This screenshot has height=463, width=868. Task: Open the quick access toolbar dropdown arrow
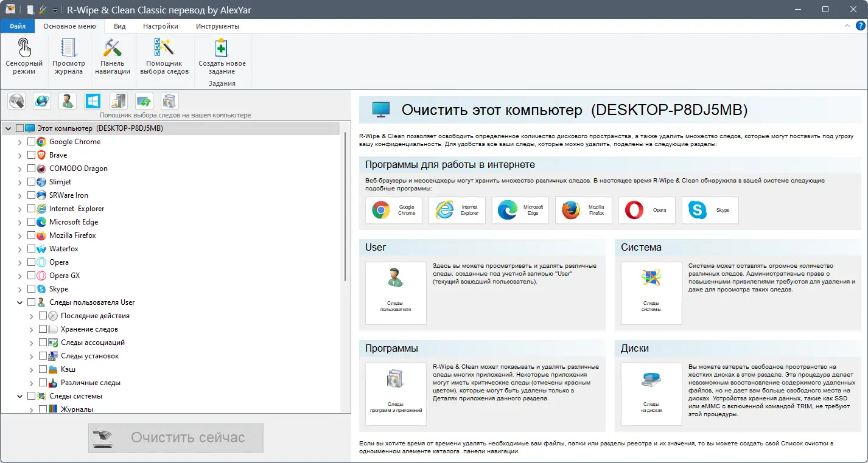pyautogui.click(x=54, y=10)
